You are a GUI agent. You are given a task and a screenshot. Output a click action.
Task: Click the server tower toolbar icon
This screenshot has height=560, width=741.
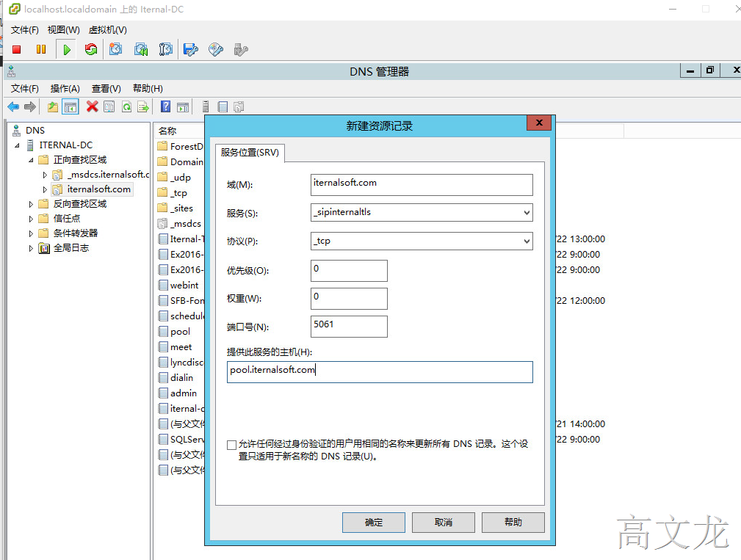205,106
